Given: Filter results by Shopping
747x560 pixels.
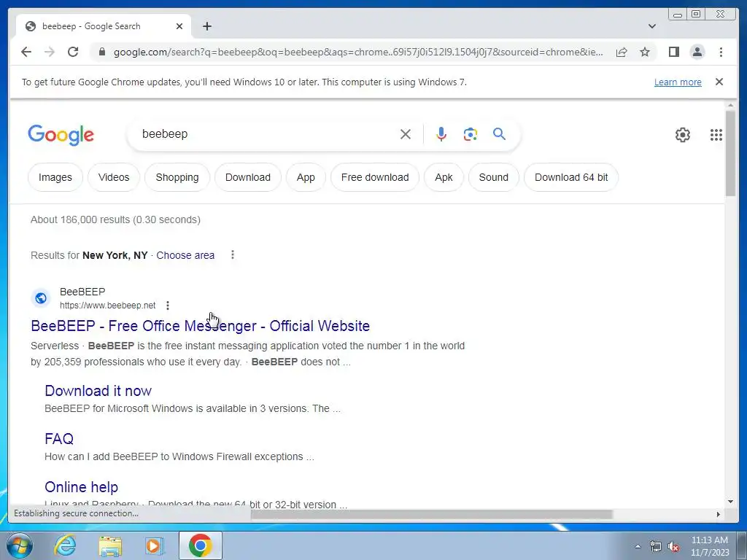Looking at the screenshot, I should (x=177, y=177).
